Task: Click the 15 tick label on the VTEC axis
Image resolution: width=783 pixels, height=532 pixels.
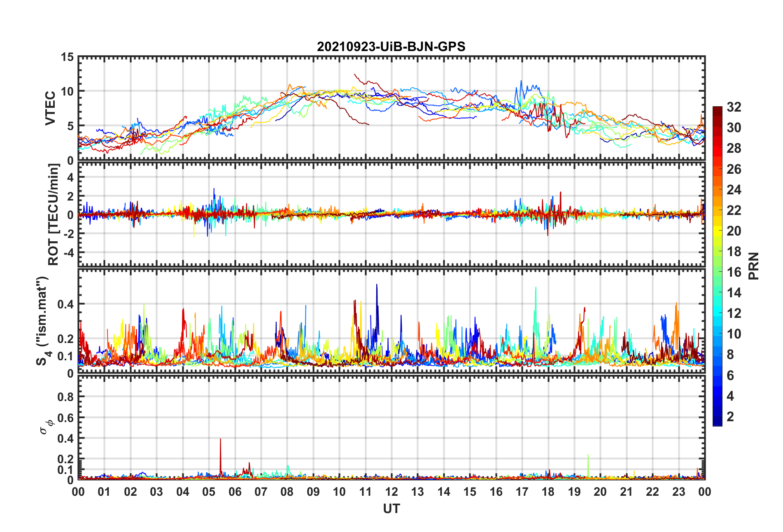Action: coord(67,57)
